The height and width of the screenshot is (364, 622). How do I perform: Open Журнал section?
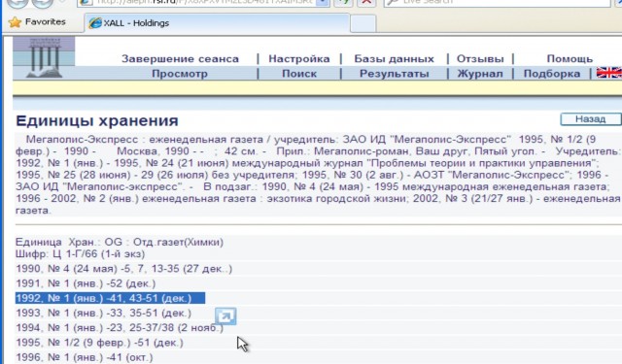point(480,74)
